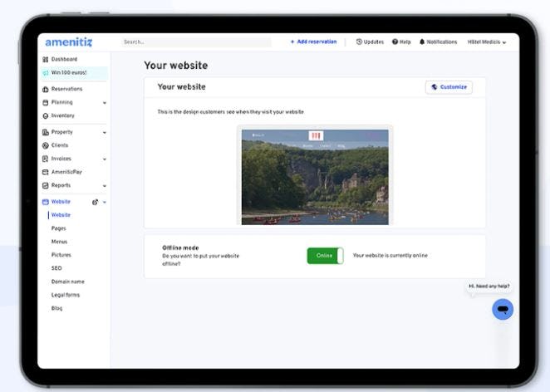Click the Planning calendar icon
The width and height of the screenshot is (550, 392).
click(x=45, y=102)
